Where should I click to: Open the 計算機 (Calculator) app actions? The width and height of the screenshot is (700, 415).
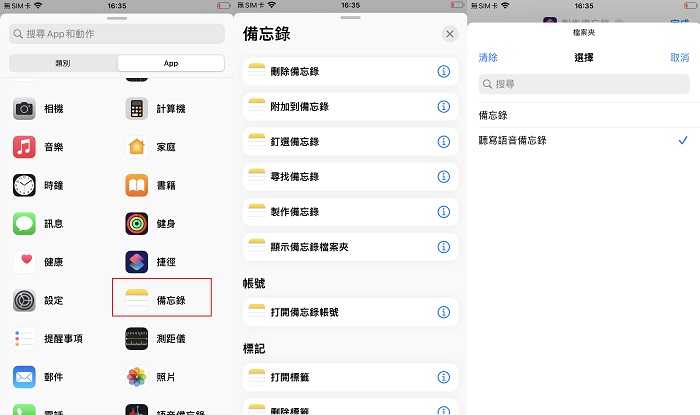pyautogui.click(x=155, y=108)
